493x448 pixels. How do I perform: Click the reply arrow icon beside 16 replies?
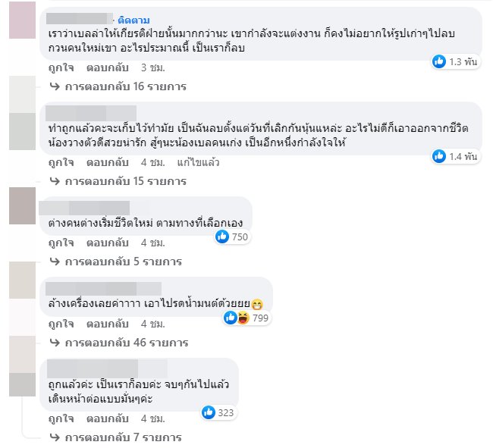(x=54, y=87)
